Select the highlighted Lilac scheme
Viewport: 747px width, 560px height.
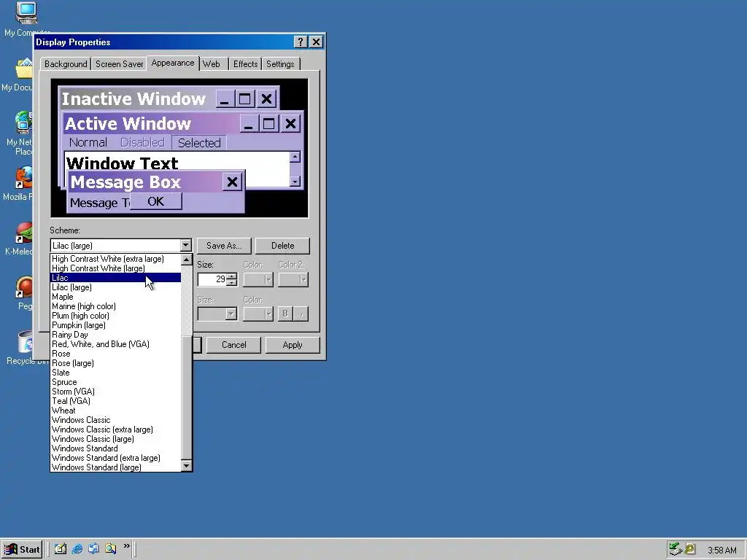(x=115, y=278)
